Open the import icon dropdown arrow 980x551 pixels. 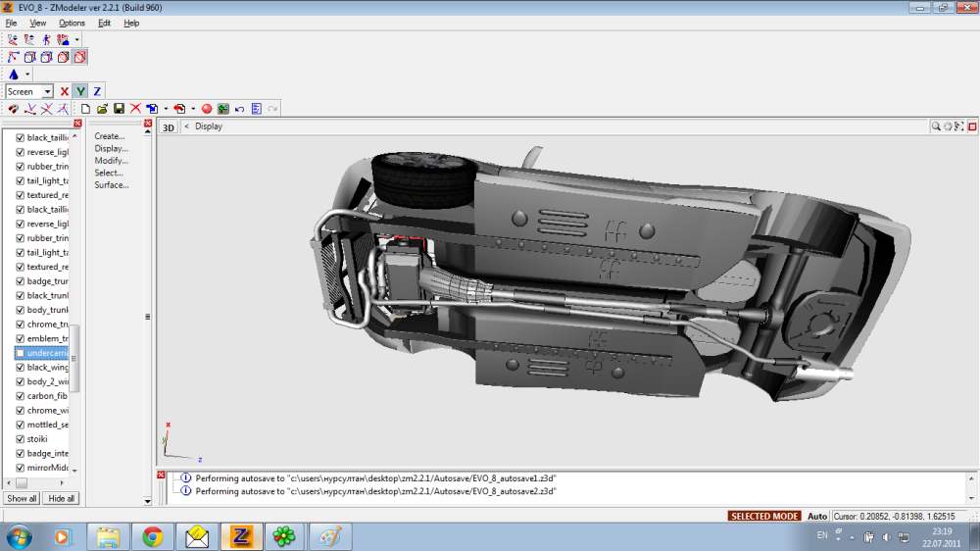coord(166,109)
